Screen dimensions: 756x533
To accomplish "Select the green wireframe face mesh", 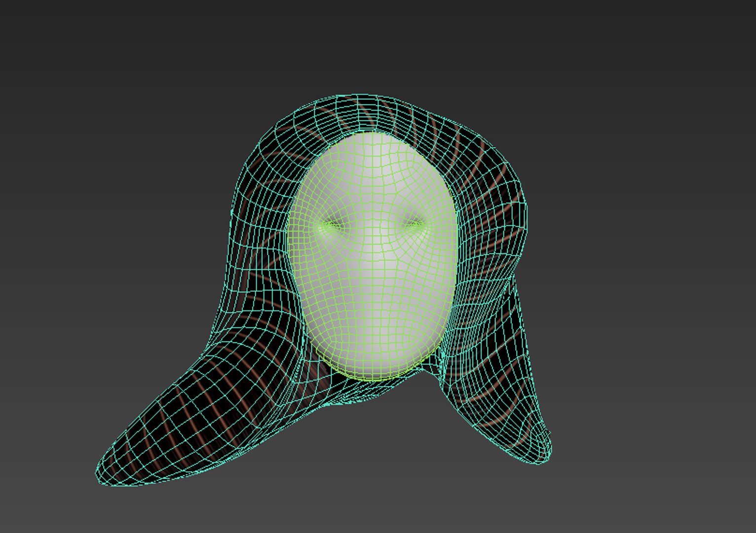I will click(x=372, y=257).
